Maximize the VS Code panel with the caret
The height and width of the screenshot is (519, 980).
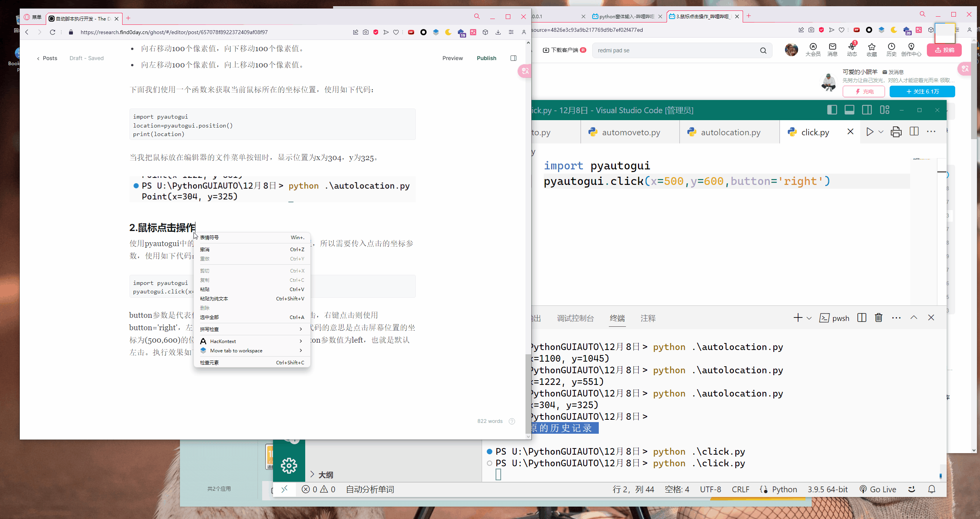click(914, 317)
